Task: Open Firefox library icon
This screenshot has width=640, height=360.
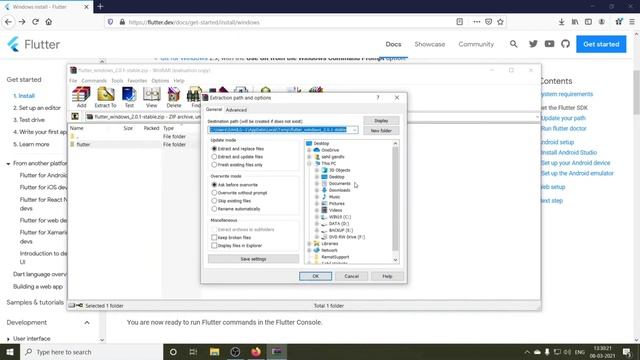Action: (x=575, y=22)
